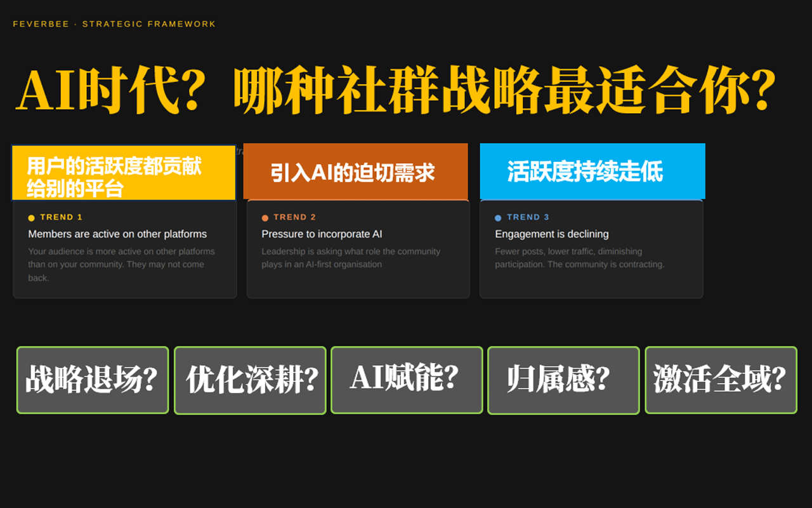Click the main title AI时代?哪种社群战略最适合你?
Viewport: 812px width, 508px height.
click(396, 91)
